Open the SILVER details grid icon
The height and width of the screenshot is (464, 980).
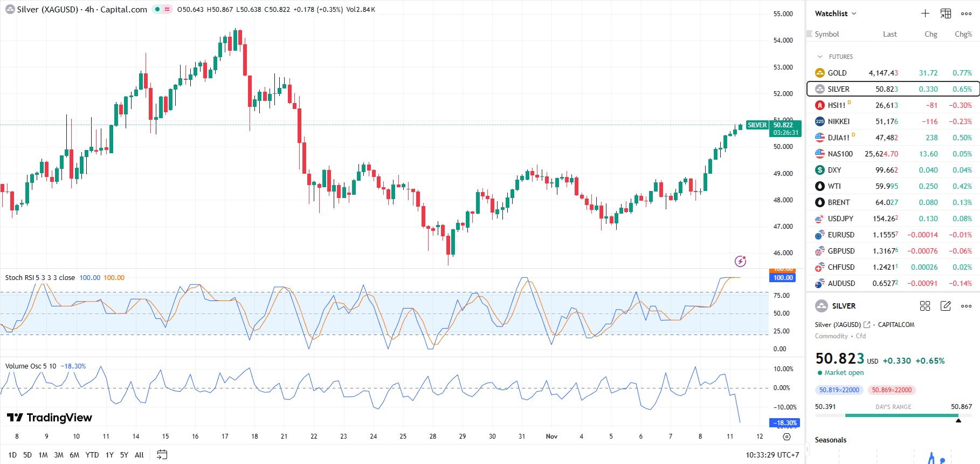tap(925, 306)
